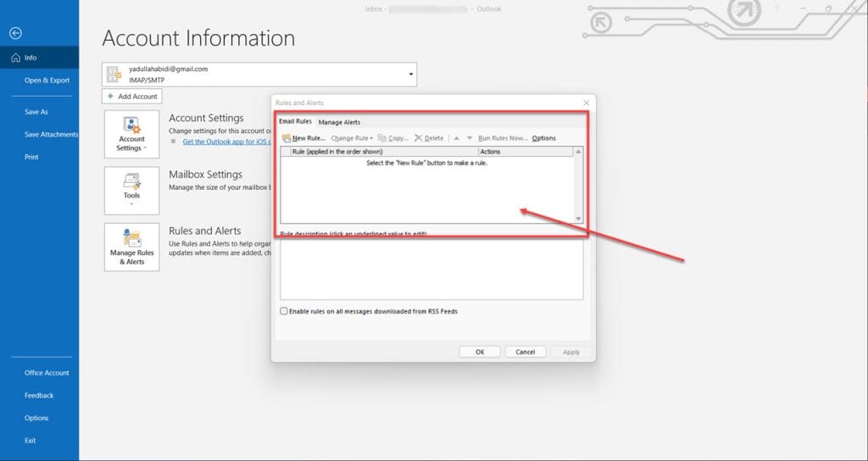Image resolution: width=868 pixels, height=461 pixels.
Task: Expand the Change Rule dropdown
Action: pos(352,138)
